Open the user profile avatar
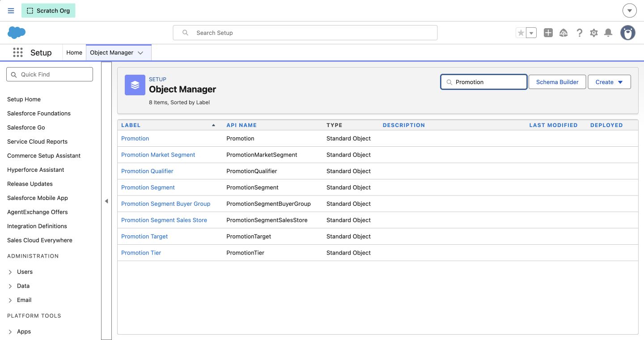 click(628, 33)
